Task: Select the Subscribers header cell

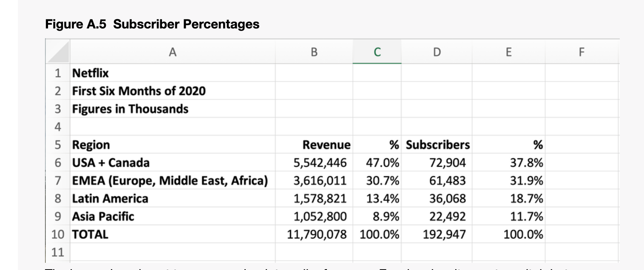Action: tap(437, 145)
